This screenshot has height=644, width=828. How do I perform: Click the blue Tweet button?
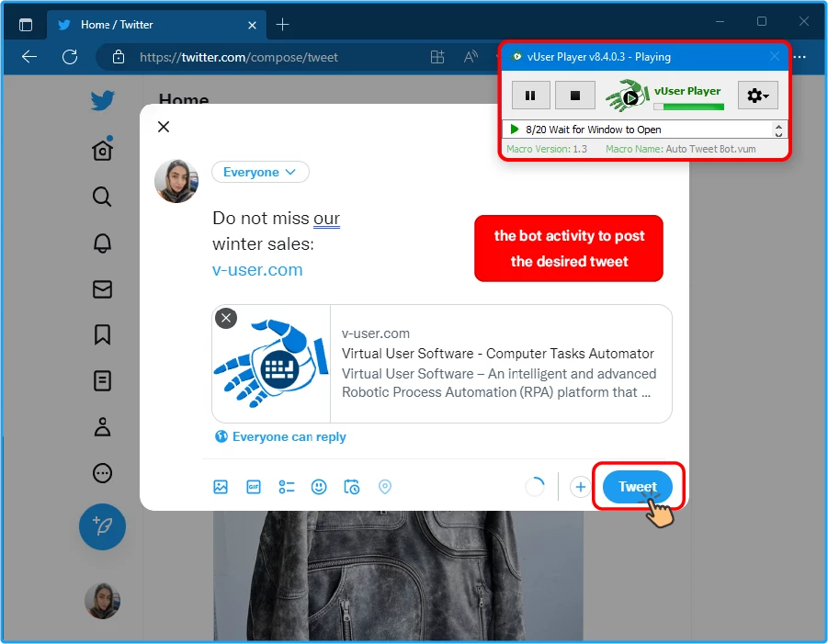pos(638,487)
